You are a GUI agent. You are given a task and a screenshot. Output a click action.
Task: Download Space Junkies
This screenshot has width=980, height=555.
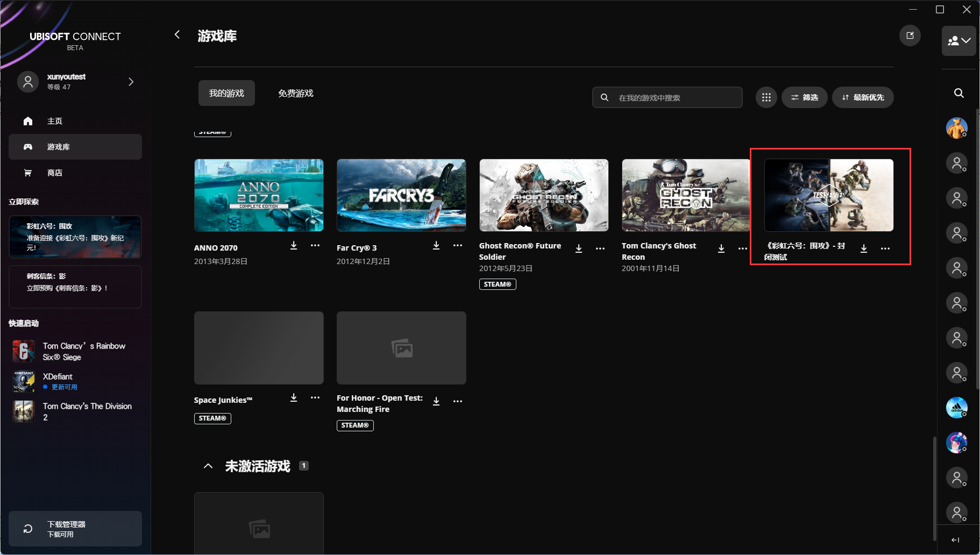(x=294, y=398)
